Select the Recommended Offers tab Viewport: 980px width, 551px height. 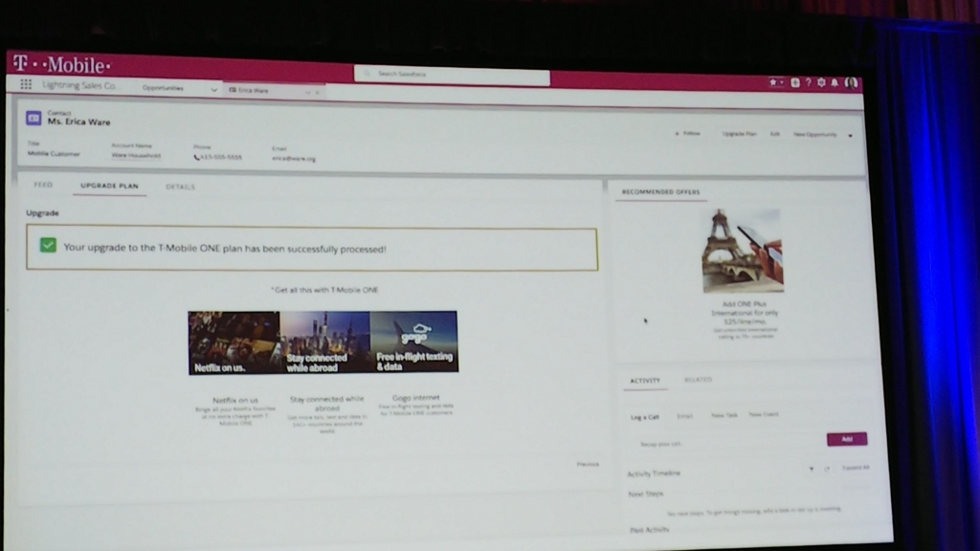[660, 191]
